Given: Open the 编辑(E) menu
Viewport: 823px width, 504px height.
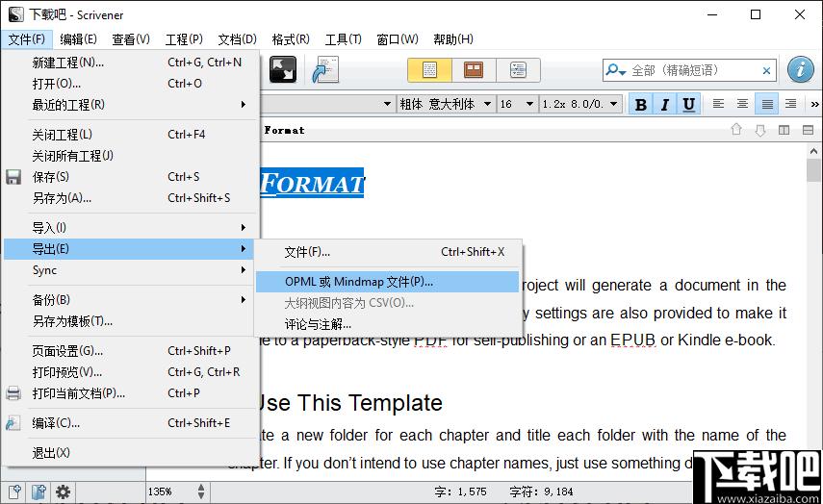Looking at the screenshot, I should click(x=78, y=39).
